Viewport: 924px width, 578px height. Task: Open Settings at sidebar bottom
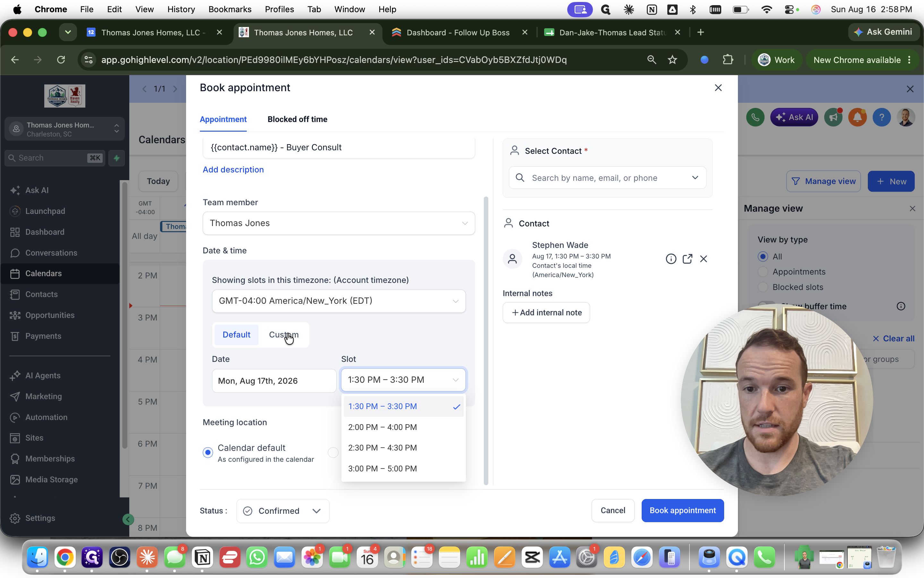(40, 518)
